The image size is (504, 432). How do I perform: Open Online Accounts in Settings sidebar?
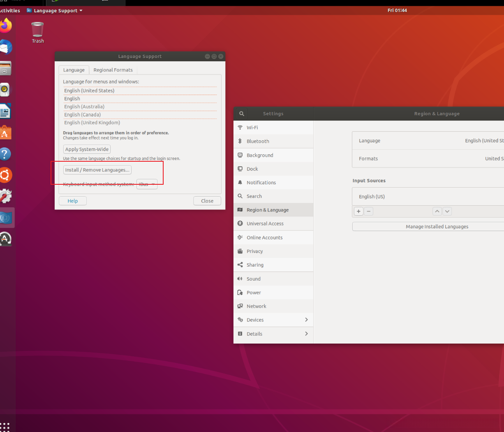(x=273, y=237)
